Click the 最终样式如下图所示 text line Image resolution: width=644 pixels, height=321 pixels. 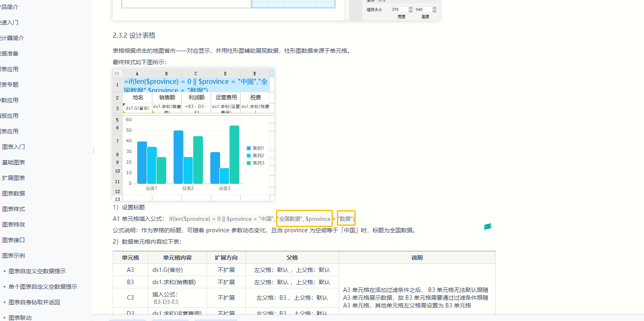[x=140, y=62]
